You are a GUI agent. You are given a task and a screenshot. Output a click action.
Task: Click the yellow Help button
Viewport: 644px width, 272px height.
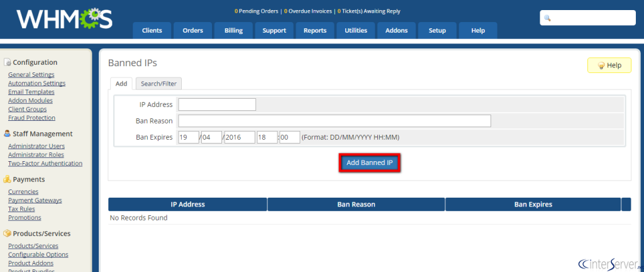(609, 65)
